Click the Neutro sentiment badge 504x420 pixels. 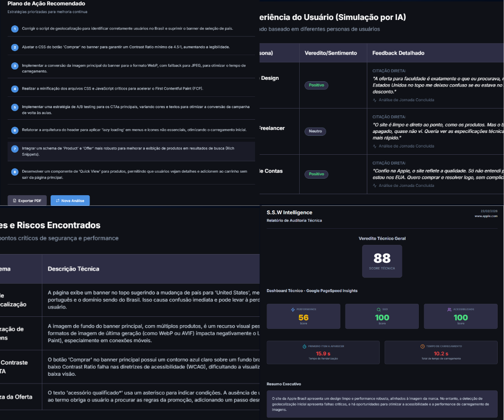315,131
